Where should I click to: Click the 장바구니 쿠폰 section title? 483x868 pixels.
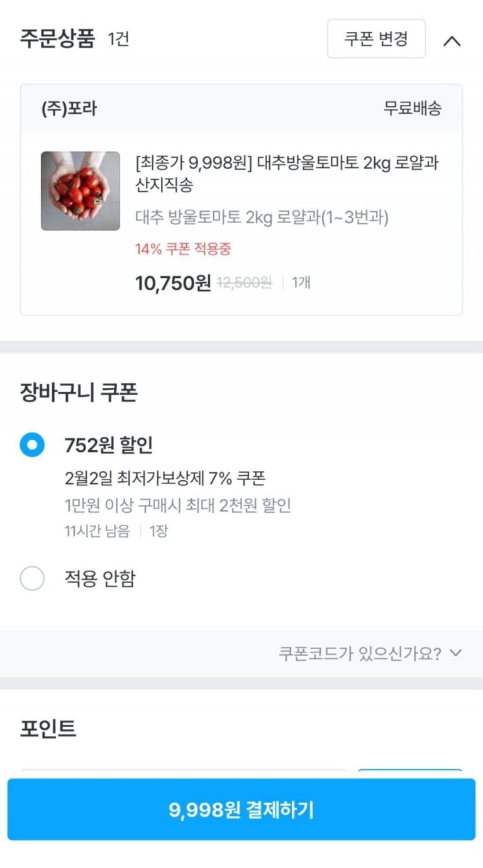[79, 393]
